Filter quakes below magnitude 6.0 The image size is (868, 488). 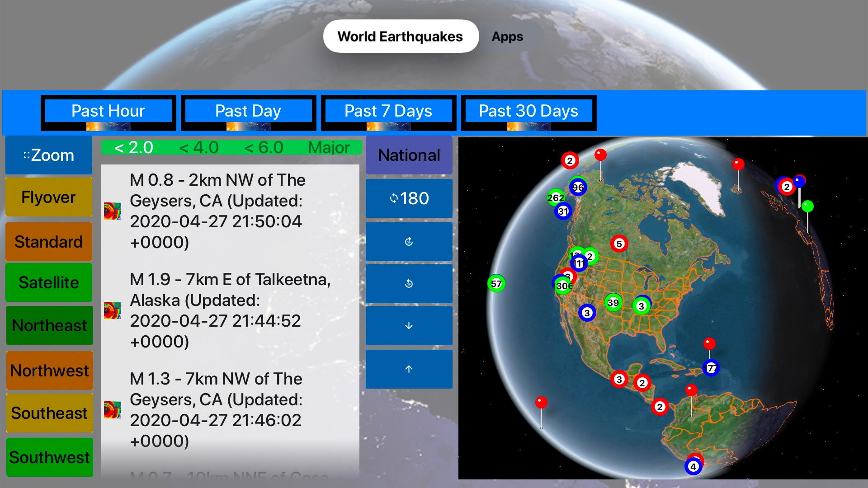pos(264,147)
